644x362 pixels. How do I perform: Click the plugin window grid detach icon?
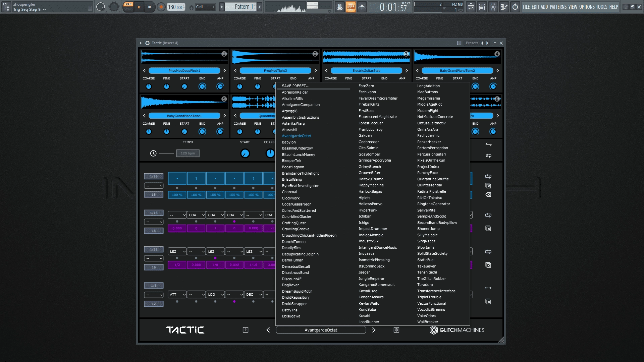(459, 43)
